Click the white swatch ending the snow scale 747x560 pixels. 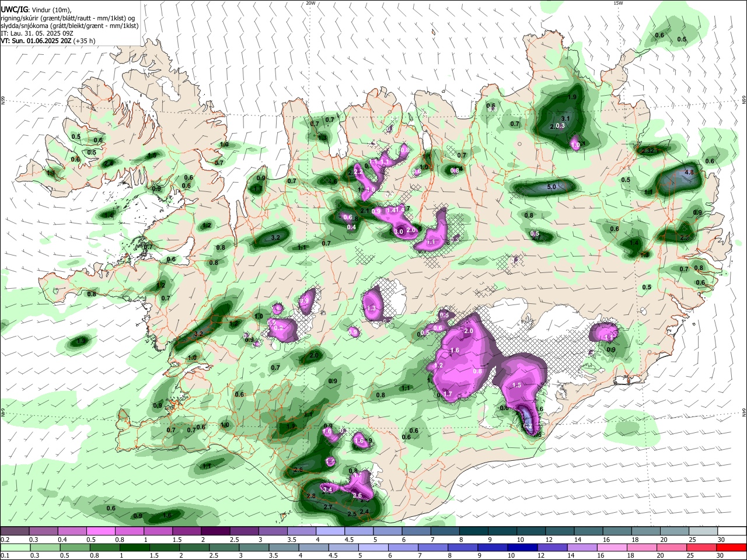click(731, 531)
